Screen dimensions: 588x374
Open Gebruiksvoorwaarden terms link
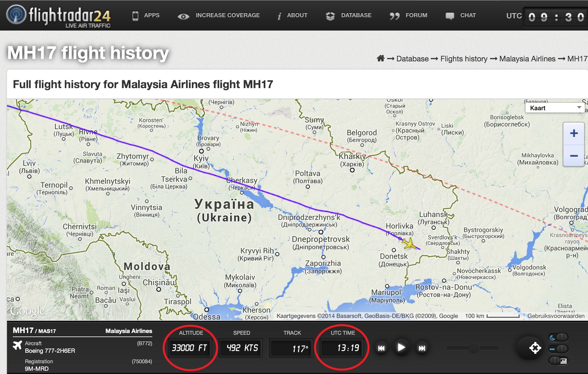[x=556, y=316]
